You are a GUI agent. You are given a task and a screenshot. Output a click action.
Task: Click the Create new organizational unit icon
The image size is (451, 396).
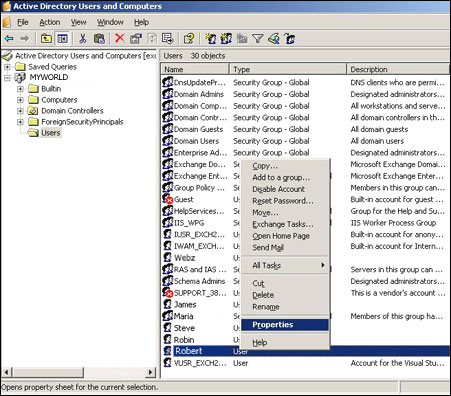pos(242,39)
